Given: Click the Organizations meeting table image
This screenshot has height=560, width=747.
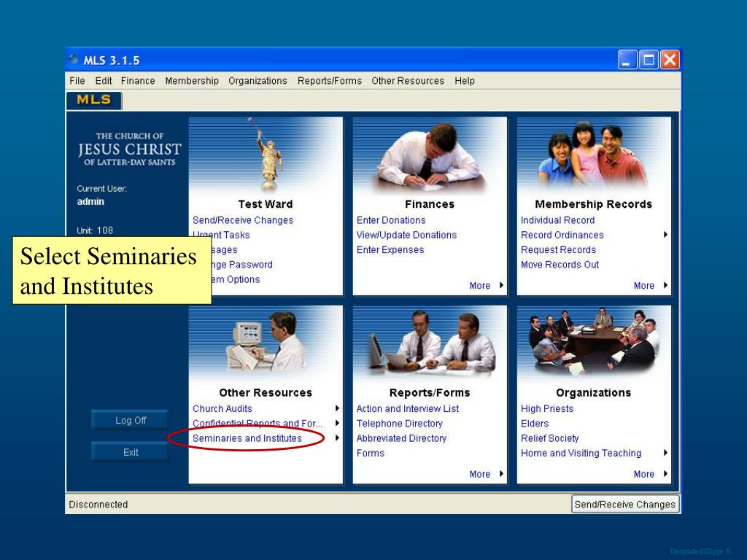Looking at the screenshot, I should 595,342.
